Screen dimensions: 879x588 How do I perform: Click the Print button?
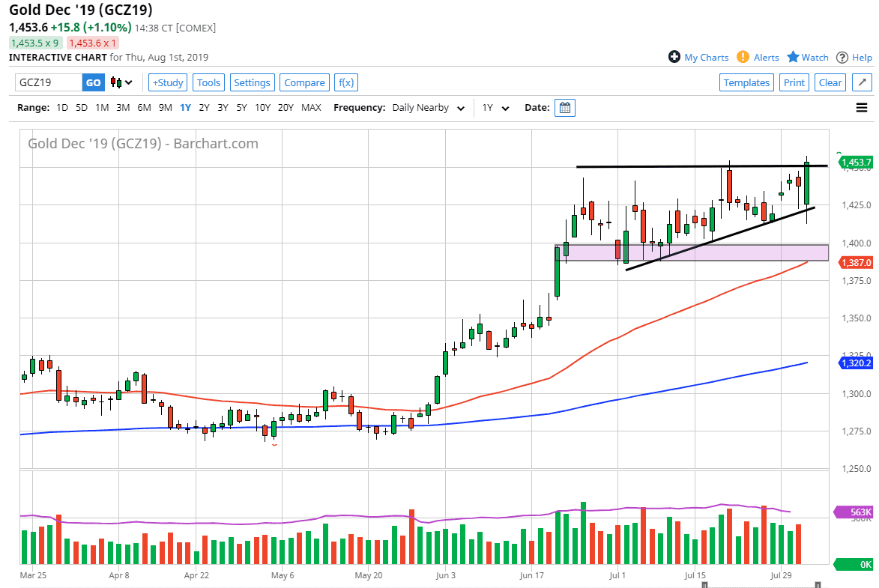(x=794, y=82)
